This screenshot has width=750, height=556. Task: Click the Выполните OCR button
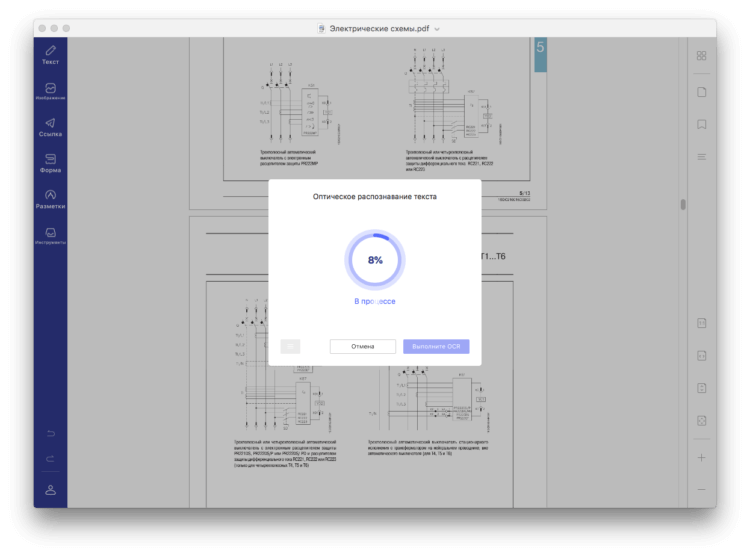tap(436, 346)
